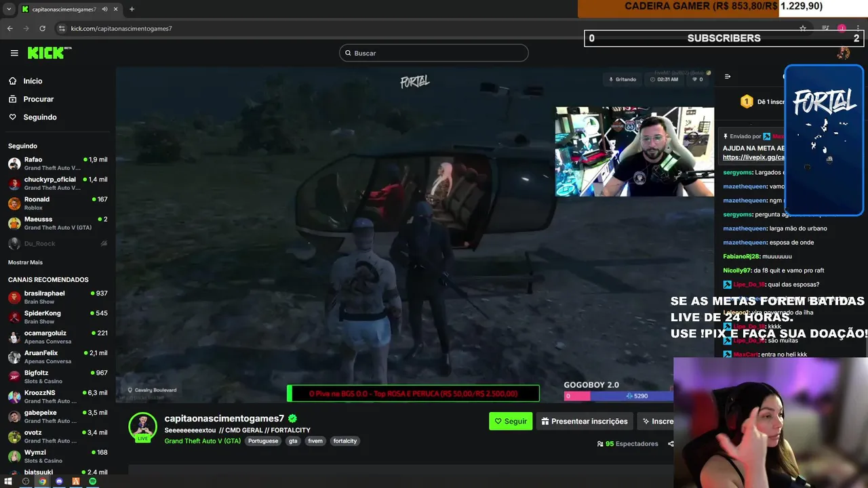Click the Buscar search field
The image size is (868, 488).
434,53
